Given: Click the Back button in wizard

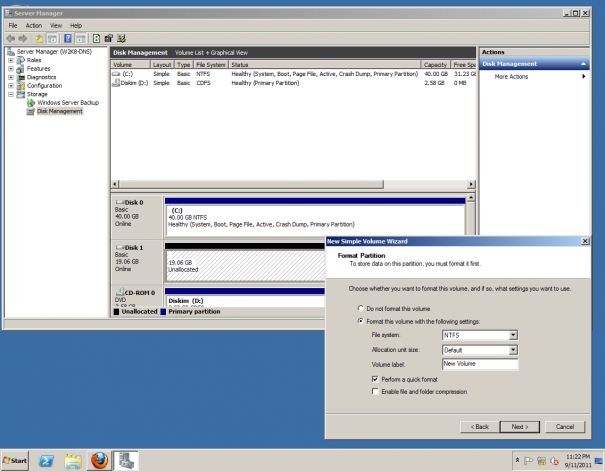Looking at the screenshot, I should coord(480,427).
